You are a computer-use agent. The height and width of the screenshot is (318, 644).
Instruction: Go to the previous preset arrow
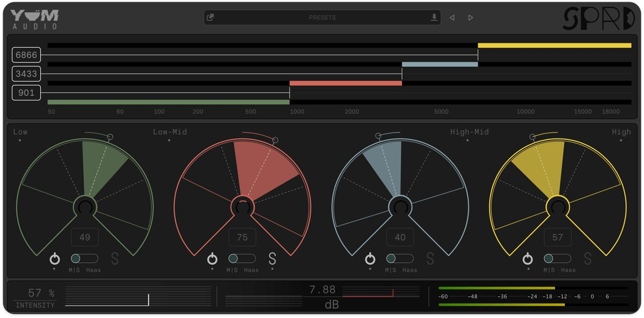point(452,18)
